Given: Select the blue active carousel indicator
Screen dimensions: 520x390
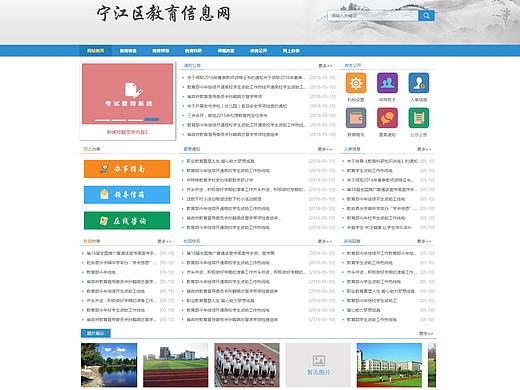Looking at the screenshot, I should 152,119.
